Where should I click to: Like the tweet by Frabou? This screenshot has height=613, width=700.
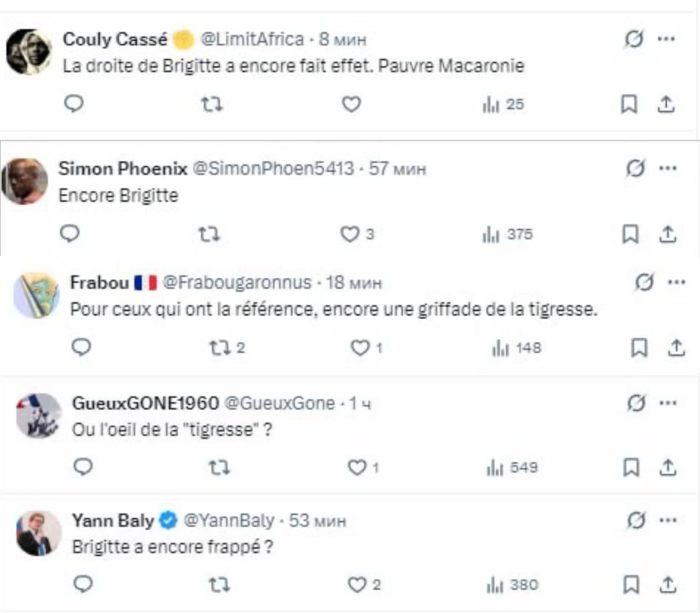[x=360, y=348]
